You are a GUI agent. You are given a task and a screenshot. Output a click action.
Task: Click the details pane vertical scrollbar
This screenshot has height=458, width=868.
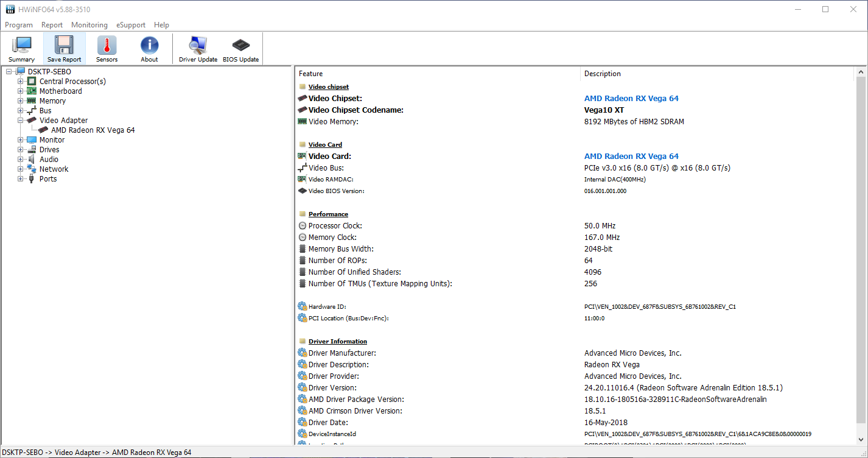(861, 250)
